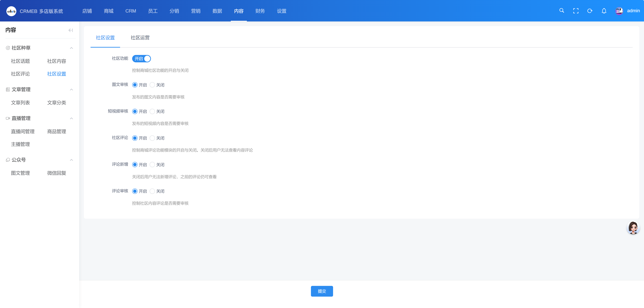This screenshot has width=644, height=308.
Task: Collapse the 文章管理 menu group
Action: (x=71, y=89)
